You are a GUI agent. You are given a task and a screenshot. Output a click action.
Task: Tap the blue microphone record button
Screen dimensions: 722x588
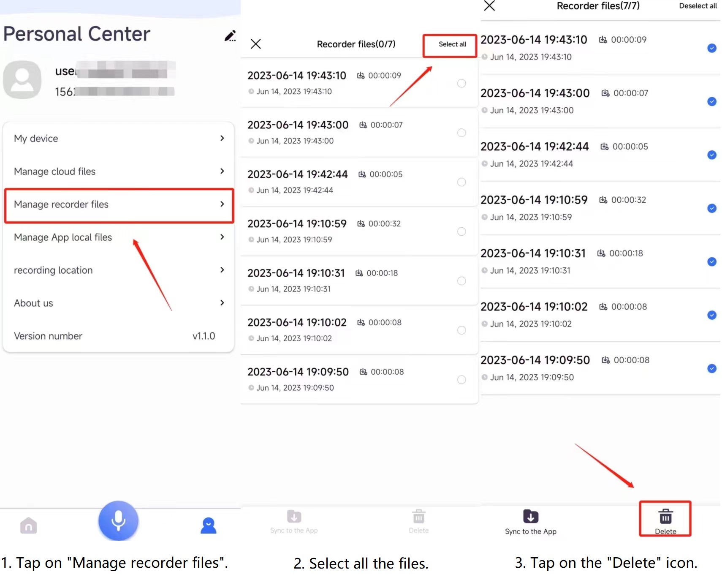pyautogui.click(x=118, y=520)
